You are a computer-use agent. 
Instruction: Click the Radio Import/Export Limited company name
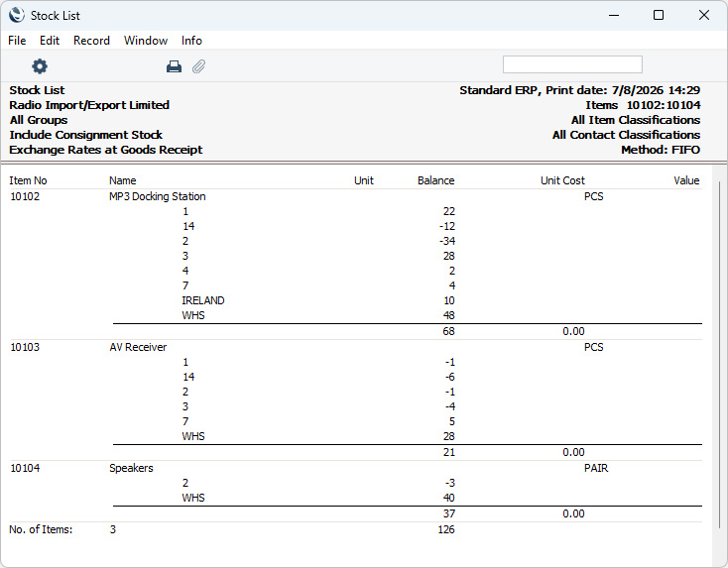point(89,105)
